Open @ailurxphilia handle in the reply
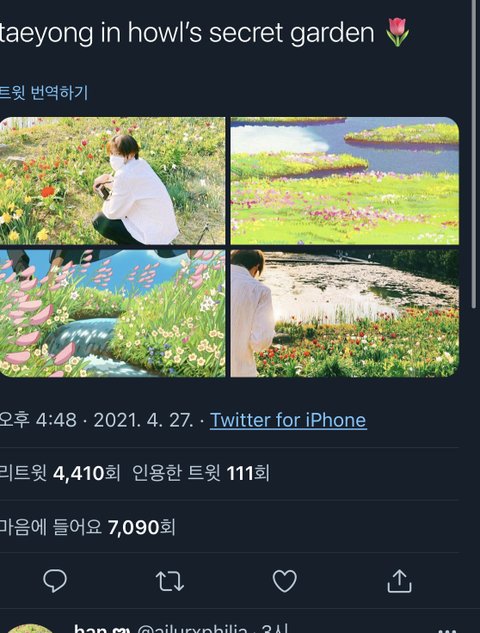Screen dimensions: 480x633 192,629
